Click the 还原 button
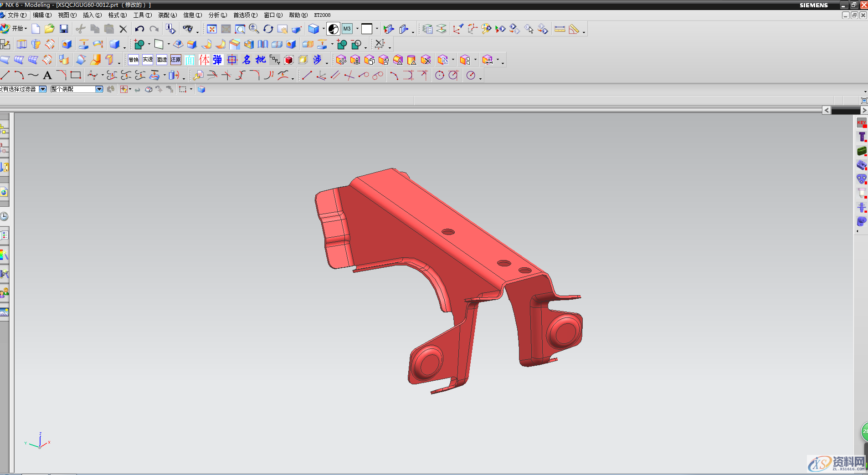The width and height of the screenshot is (868, 475). pos(175,60)
